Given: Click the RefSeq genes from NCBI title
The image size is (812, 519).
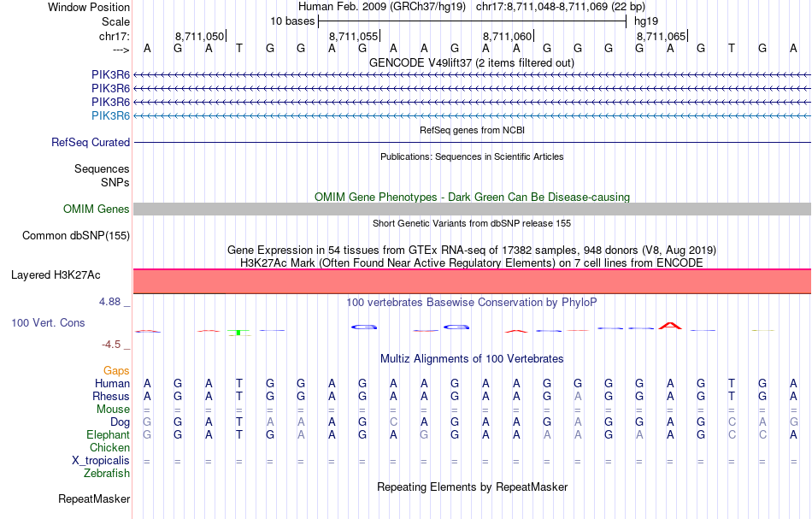Looking at the screenshot, I should click(x=472, y=130).
